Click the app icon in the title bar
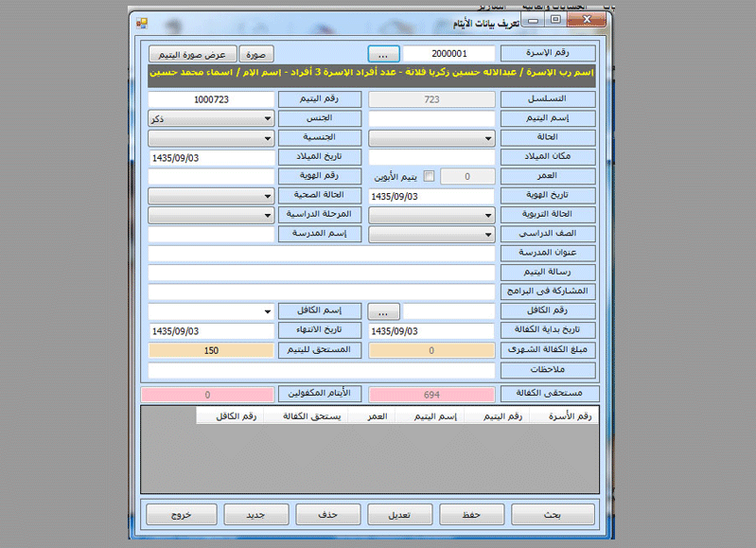Viewport: 756px width, 548px height. point(142,23)
